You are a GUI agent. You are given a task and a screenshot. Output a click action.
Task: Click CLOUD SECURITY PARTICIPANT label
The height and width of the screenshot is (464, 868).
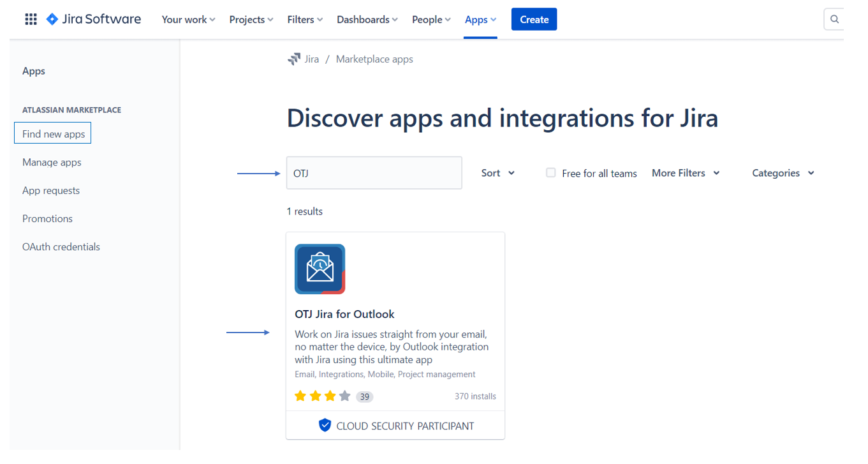coord(405,426)
